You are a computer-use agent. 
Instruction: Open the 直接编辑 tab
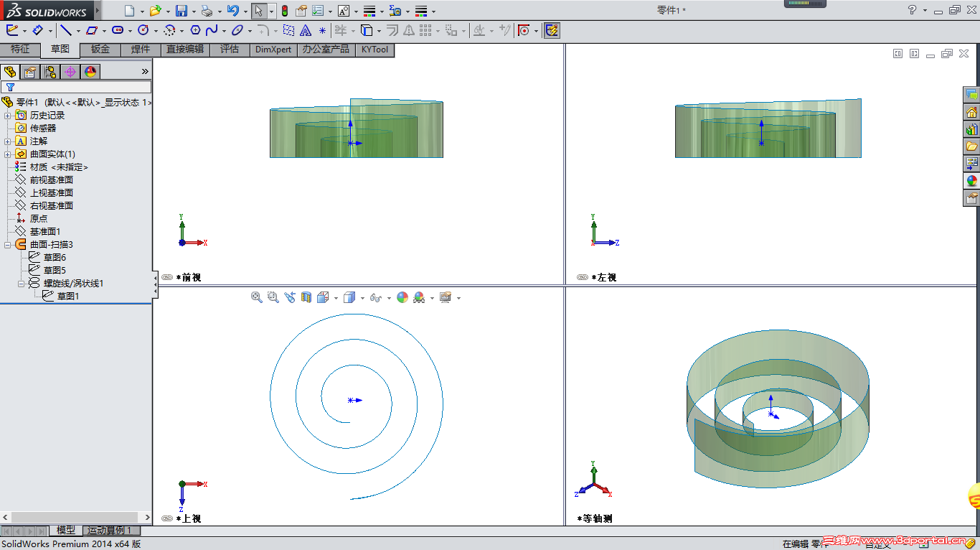(x=185, y=50)
